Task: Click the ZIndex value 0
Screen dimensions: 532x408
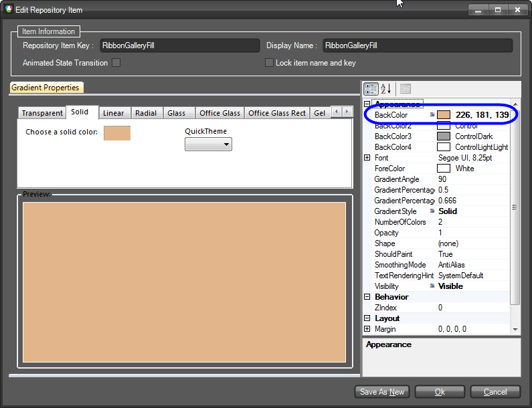Action: pyautogui.click(x=440, y=308)
